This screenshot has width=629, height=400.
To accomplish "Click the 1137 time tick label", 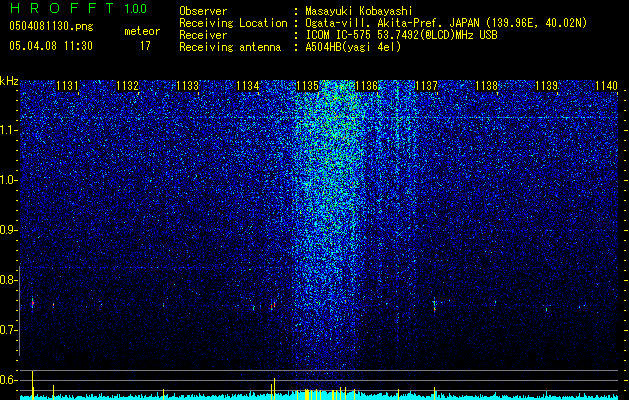I will pos(427,86).
